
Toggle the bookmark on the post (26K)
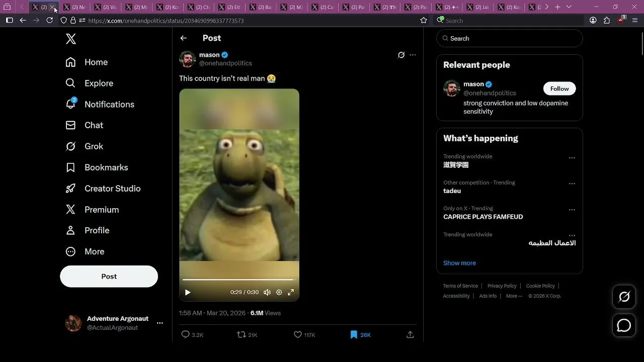[x=360, y=335]
